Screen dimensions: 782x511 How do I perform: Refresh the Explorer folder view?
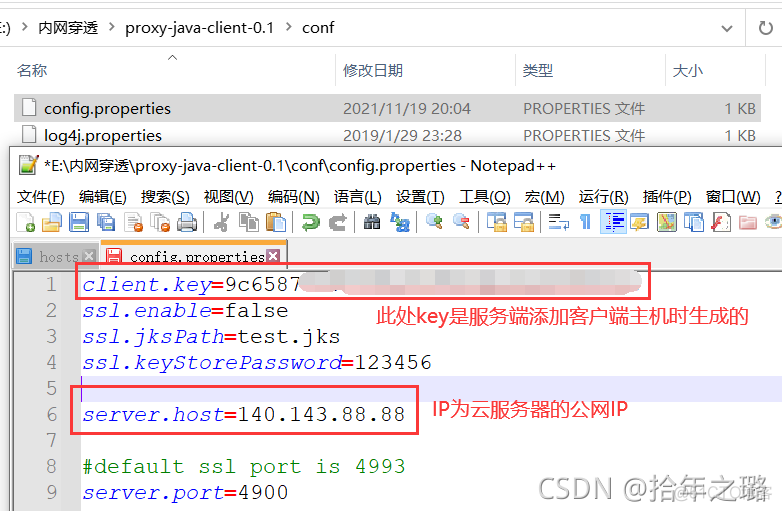[766, 28]
